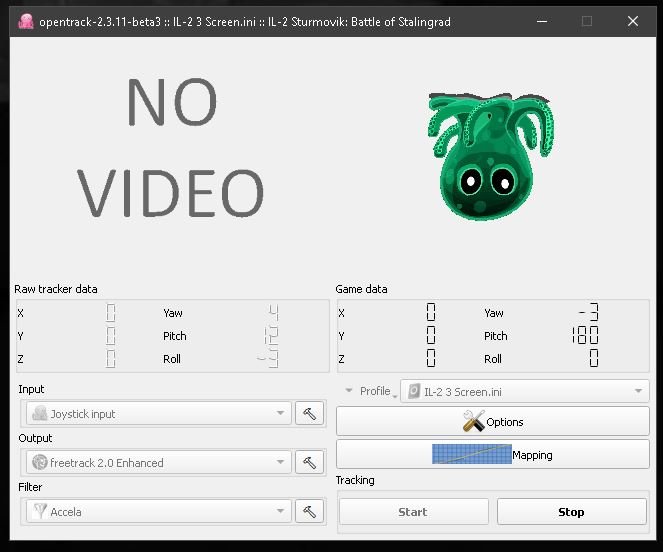663x552 pixels.
Task: Expand the Joystick input dropdown
Action: pyautogui.click(x=156, y=413)
